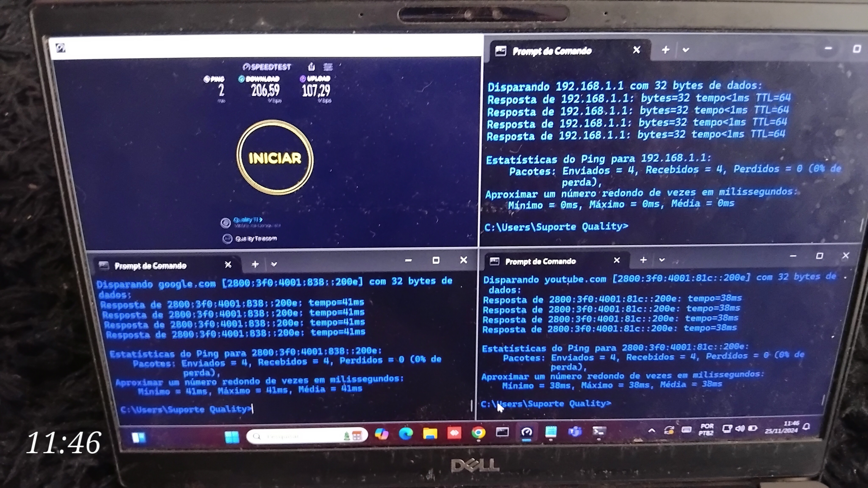
Task: Add new tab in google.com ping window
Action: (x=255, y=264)
